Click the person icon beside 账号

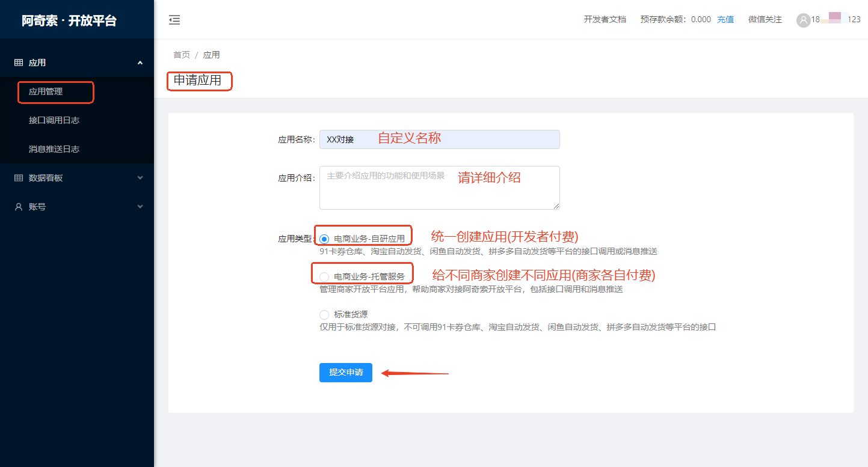[19, 207]
